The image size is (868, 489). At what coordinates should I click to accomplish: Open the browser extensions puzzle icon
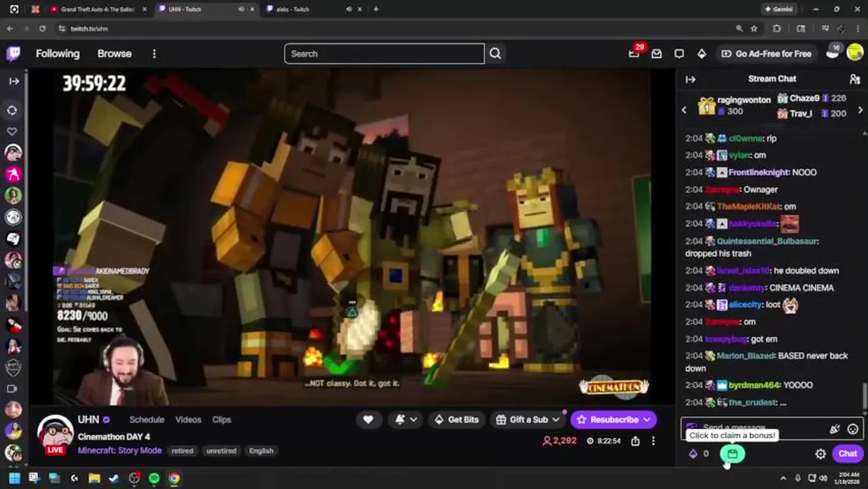click(777, 29)
